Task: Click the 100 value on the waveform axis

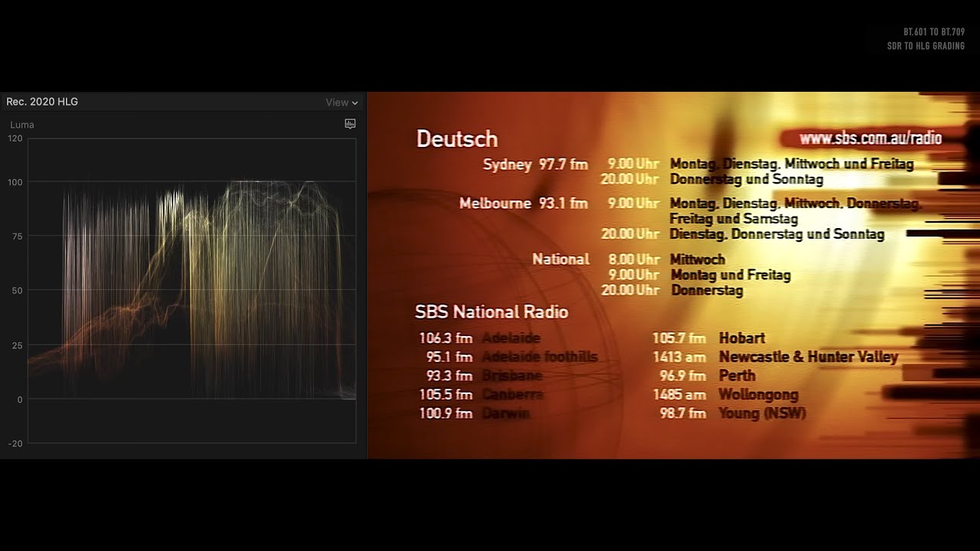Action: (x=15, y=182)
